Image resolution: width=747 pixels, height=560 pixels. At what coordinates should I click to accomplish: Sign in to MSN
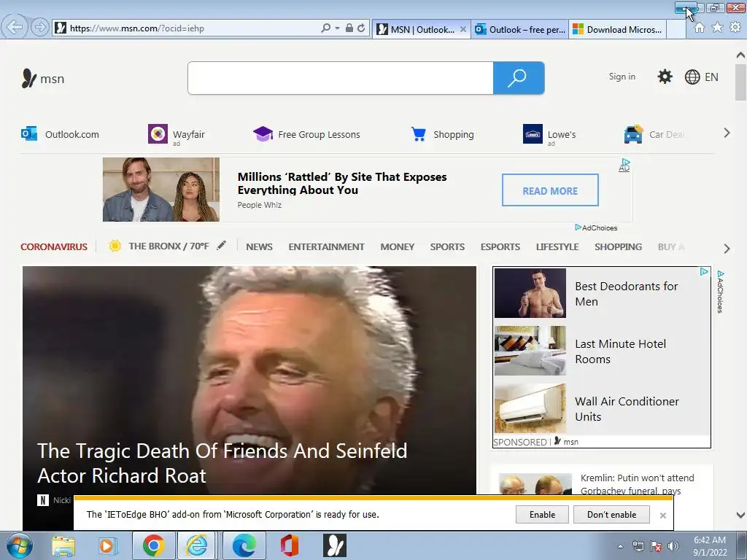click(x=622, y=77)
